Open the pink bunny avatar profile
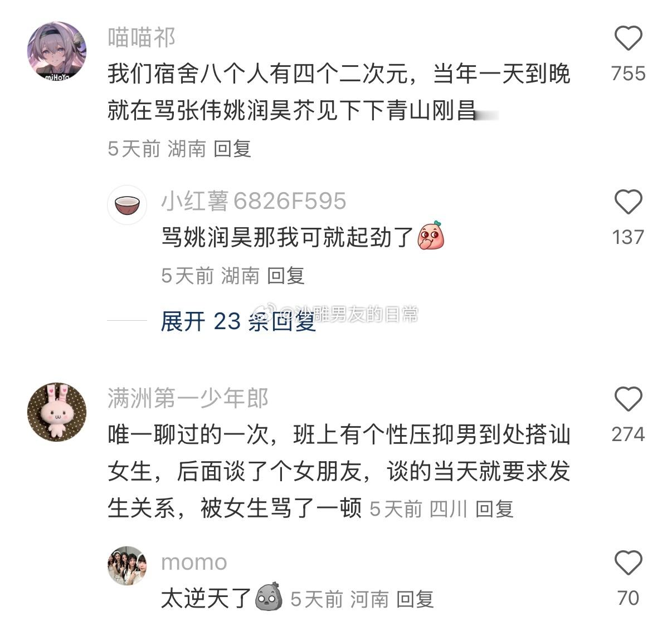Screen dimensions: 672x626 click(x=57, y=412)
